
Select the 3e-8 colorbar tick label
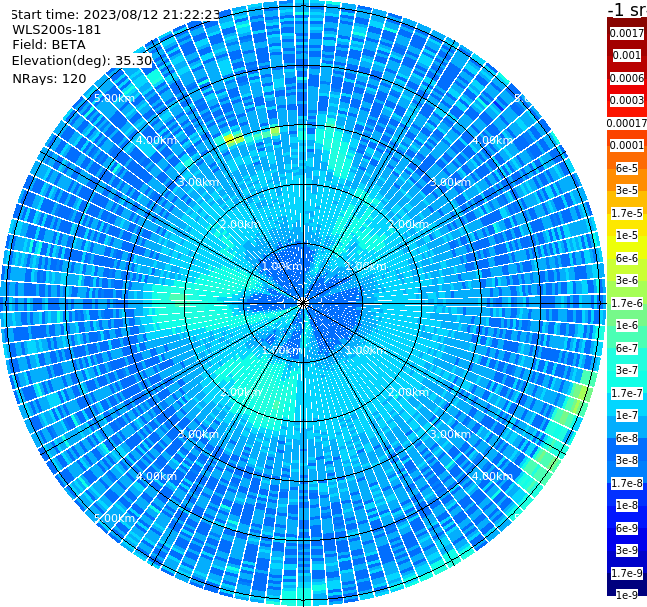coord(627,460)
